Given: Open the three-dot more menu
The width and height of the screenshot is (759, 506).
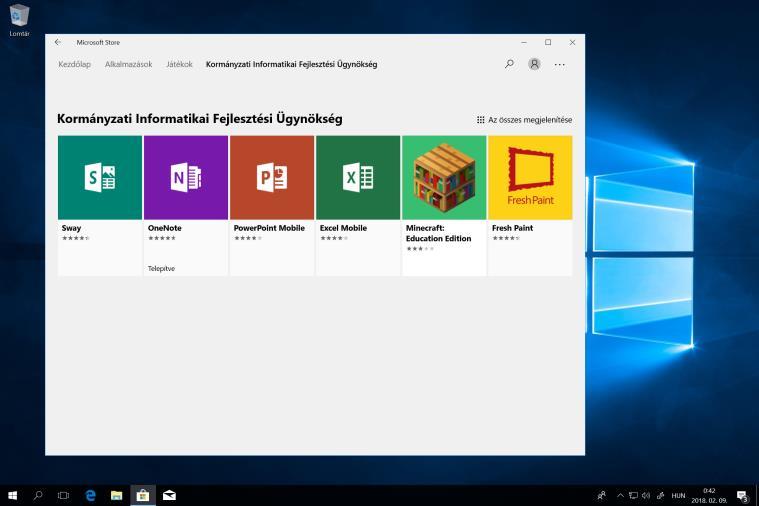Looking at the screenshot, I should point(560,64).
